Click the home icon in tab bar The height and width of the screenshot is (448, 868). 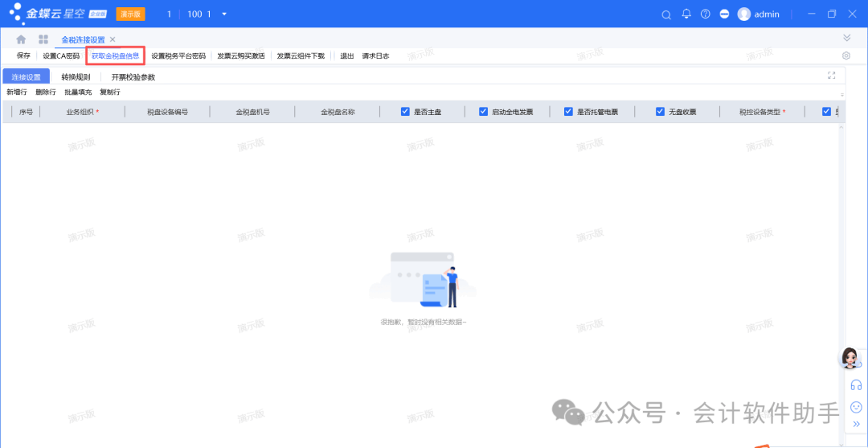[x=21, y=39]
